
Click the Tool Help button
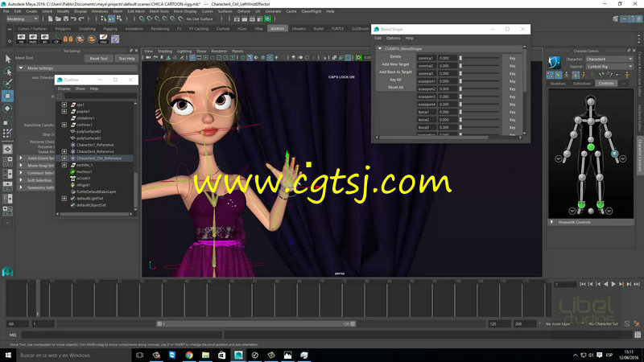(x=126, y=58)
